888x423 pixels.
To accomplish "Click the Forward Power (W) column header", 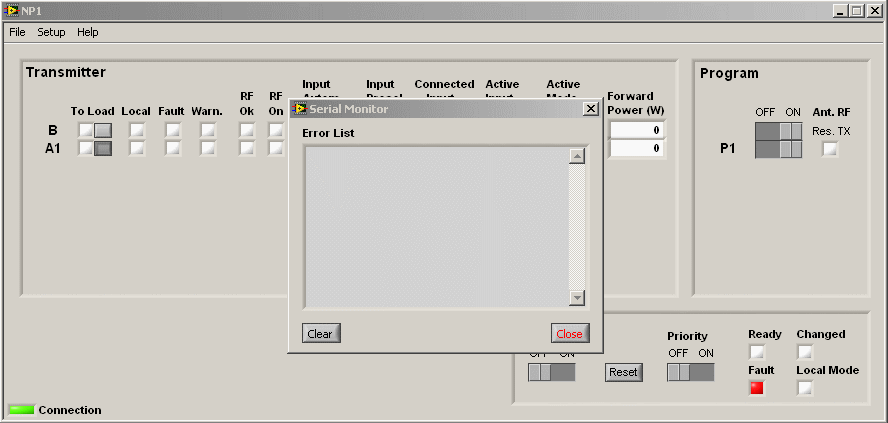I will [x=636, y=103].
